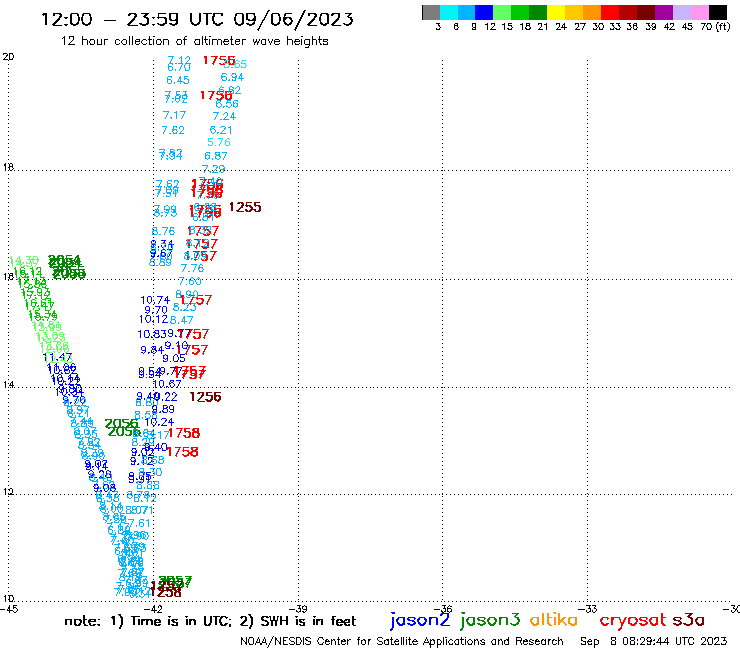
Task: Select the "s3a" satellite label
Action: (x=688, y=620)
